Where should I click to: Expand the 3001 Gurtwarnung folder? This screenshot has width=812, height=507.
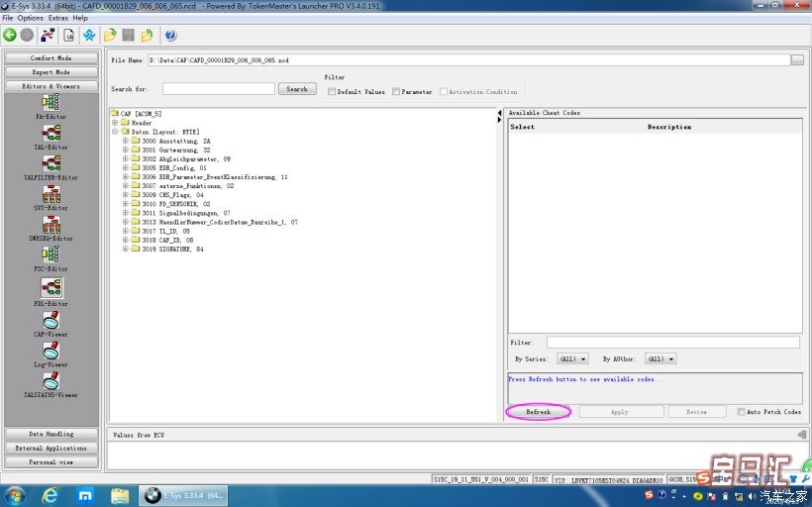click(126, 150)
